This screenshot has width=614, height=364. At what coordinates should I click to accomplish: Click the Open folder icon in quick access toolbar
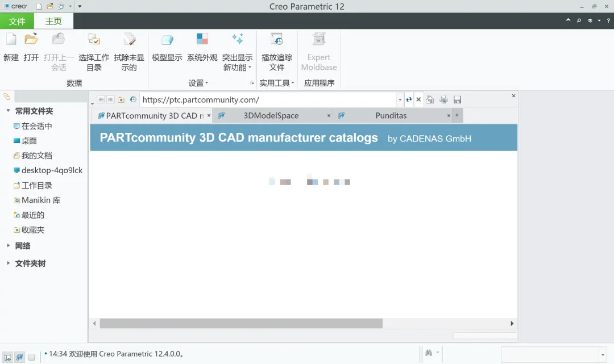pos(49,6)
